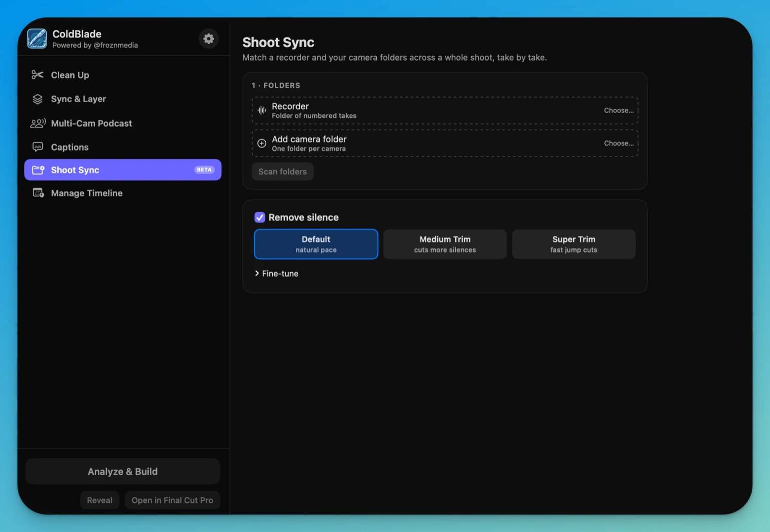Open the Manage Timeline section
This screenshot has height=532, width=770.
(x=123, y=193)
